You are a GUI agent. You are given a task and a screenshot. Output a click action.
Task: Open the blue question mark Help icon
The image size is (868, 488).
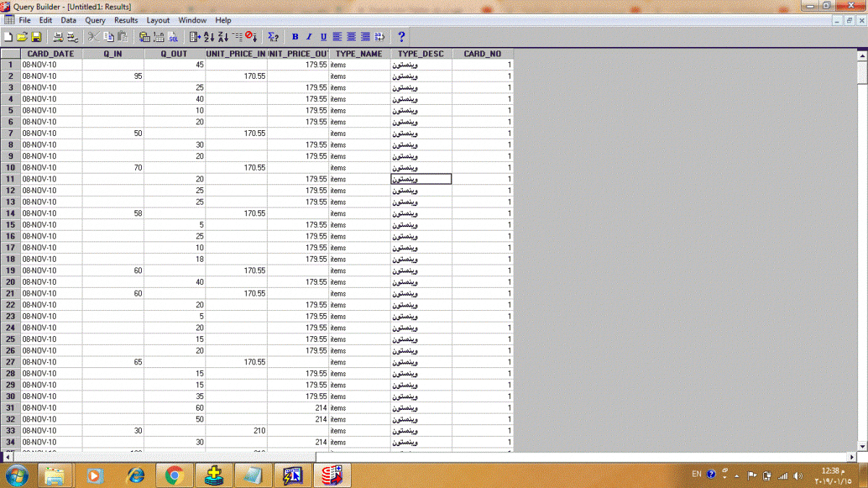coord(401,37)
